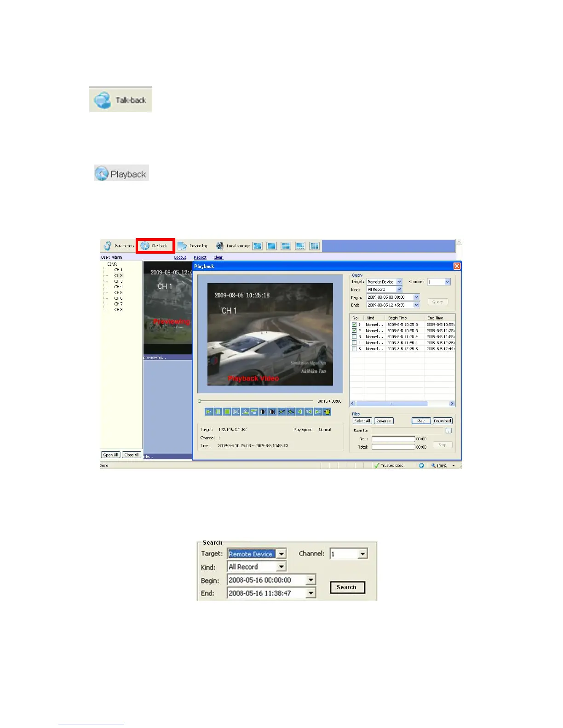Click the Logout link
The width and height of the screenshot is (563, 728).
(x=180, y=257)
